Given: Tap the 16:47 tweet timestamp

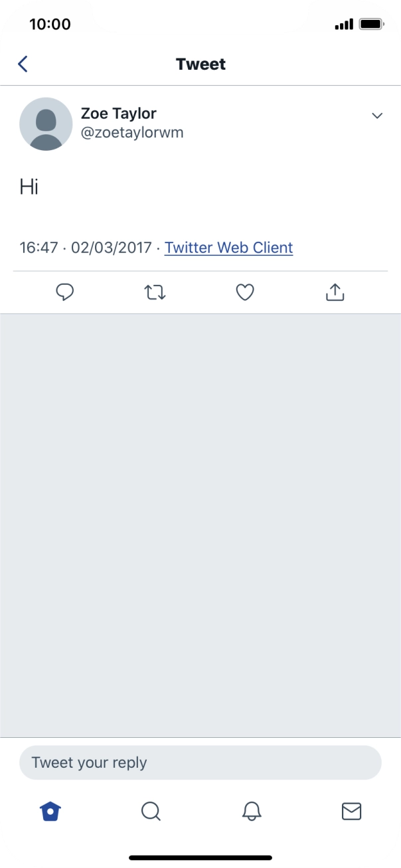Looking at the screenshot, I should point(39,248).
